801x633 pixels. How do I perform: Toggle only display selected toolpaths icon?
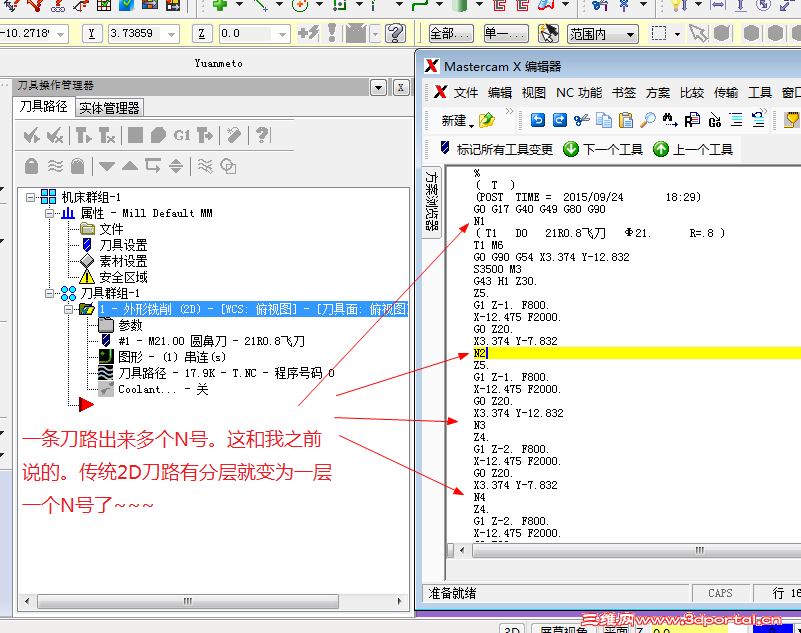click(x=205, y=166)
